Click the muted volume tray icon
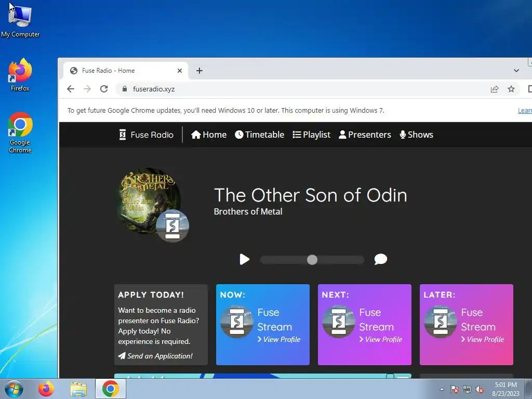The image size is (532, 399). point(480,389)
